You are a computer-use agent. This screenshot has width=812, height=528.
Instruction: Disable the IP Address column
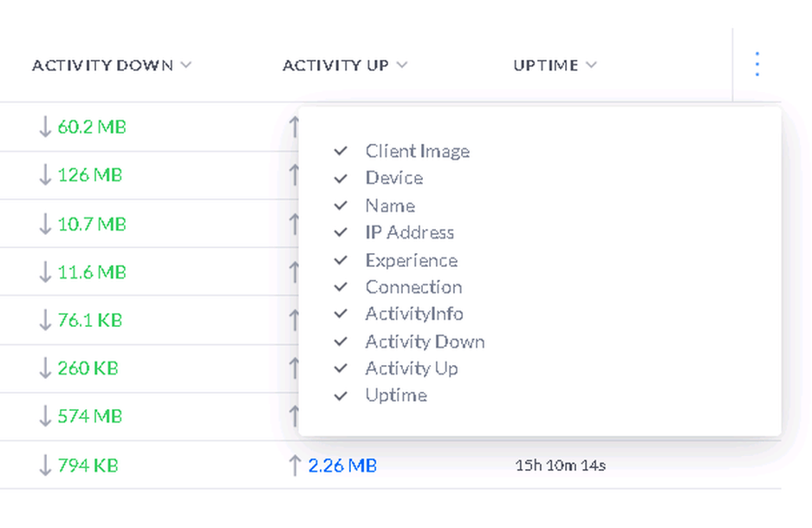click(341, 233)
